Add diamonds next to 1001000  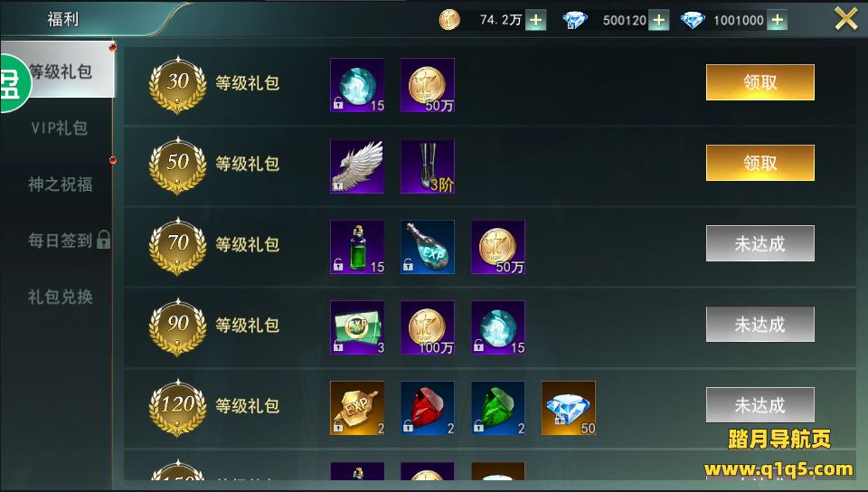coord(778,21)
